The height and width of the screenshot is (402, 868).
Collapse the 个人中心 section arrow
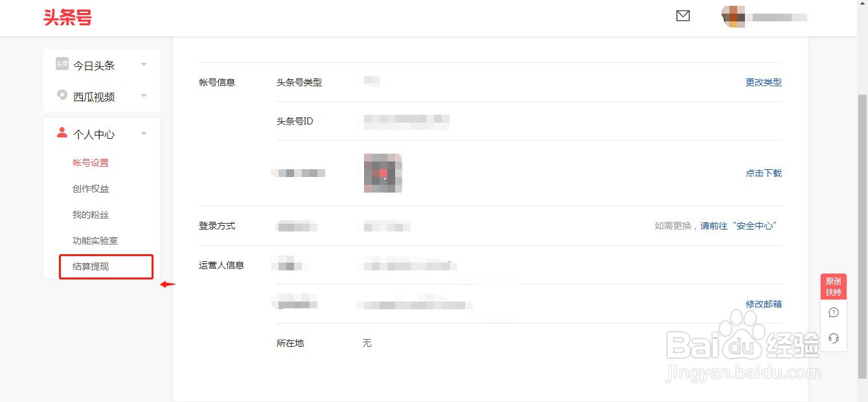pos(144,133)
